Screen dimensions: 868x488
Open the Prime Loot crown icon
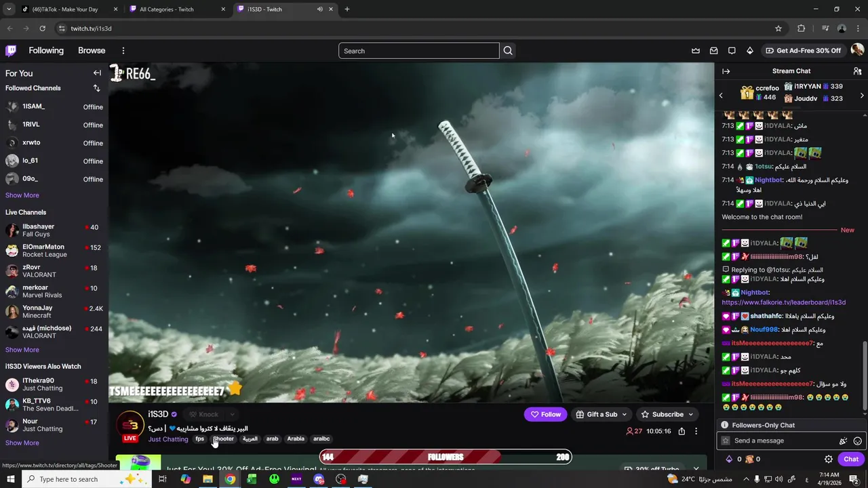pos(696,51)
